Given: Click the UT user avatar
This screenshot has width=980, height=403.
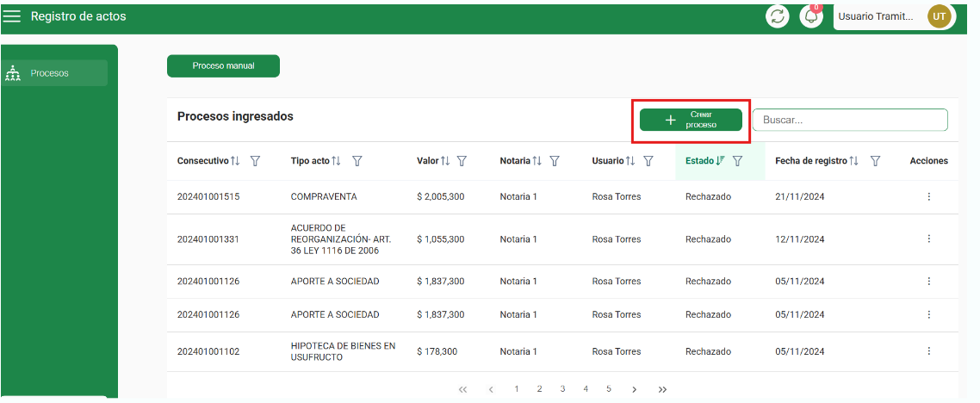Looking at the screenshot, I should (940, 16).
